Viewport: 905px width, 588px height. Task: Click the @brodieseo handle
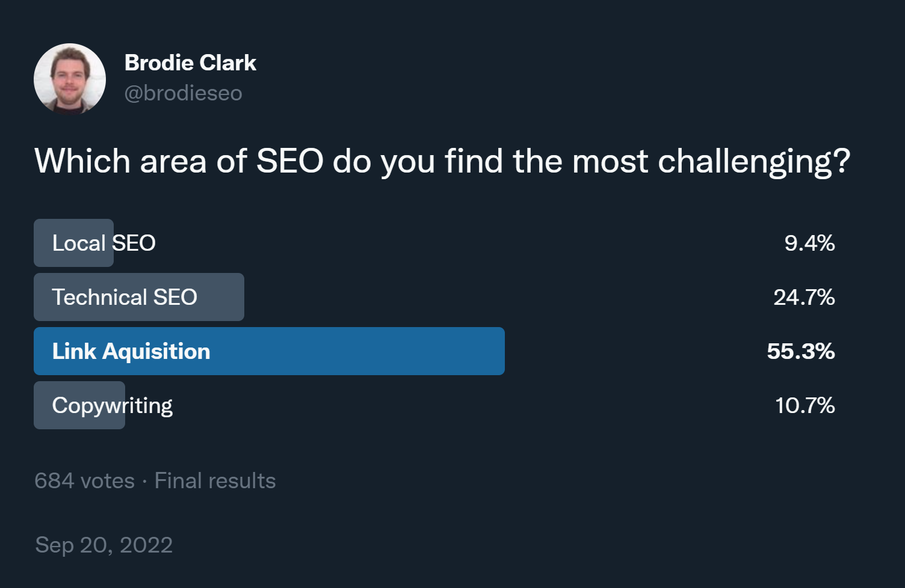point(183,93)
